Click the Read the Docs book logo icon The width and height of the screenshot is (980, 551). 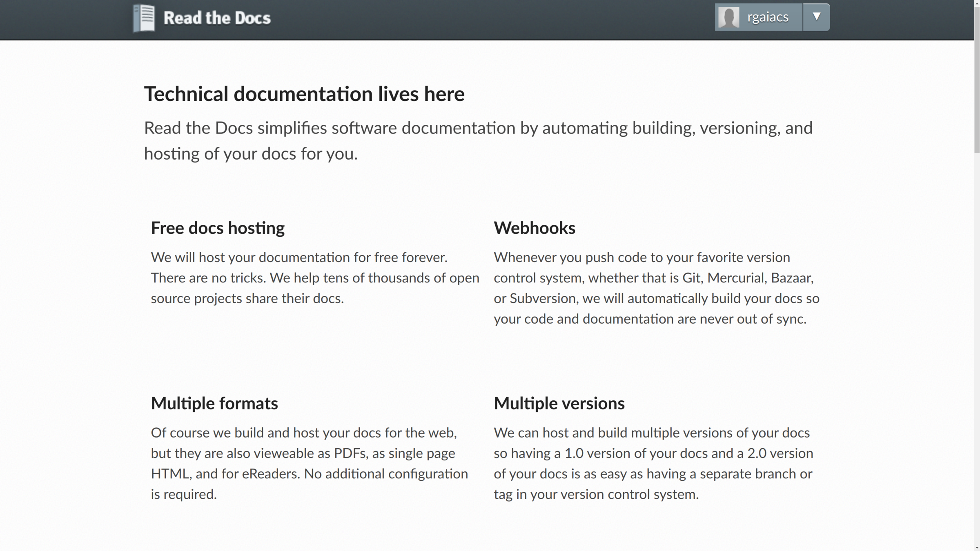144,18
